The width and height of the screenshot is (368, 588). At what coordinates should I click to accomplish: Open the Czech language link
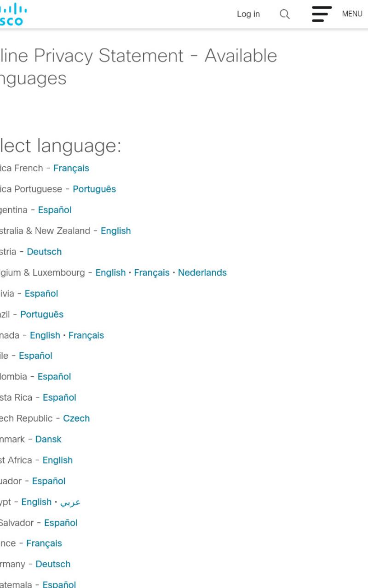tap(76, 418)
